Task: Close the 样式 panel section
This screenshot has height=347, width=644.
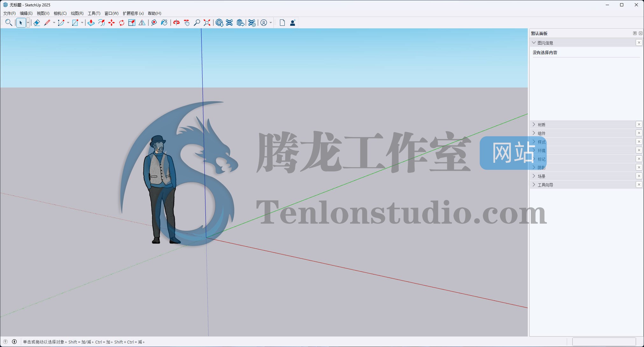Action: click(x=639, y=142)
